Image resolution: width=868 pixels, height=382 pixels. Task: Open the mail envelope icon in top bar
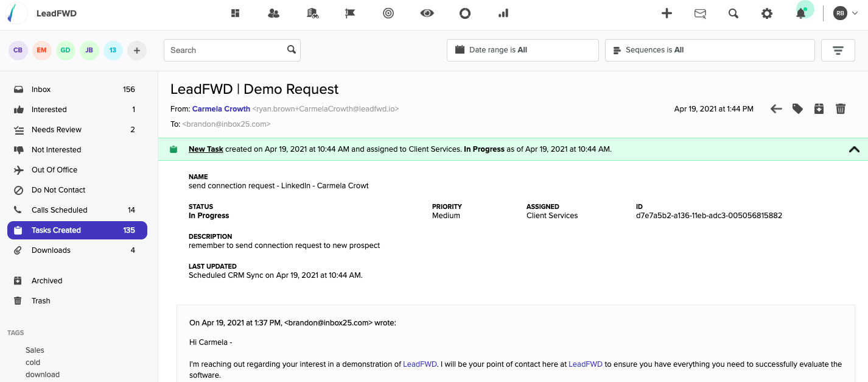pos(701,13)
